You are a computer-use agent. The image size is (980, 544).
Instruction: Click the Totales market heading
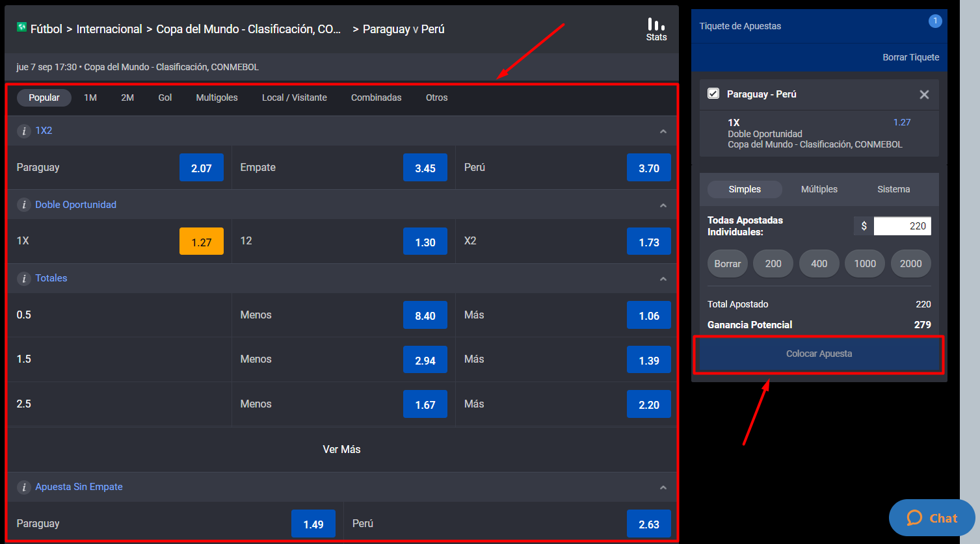coord(51,278)
